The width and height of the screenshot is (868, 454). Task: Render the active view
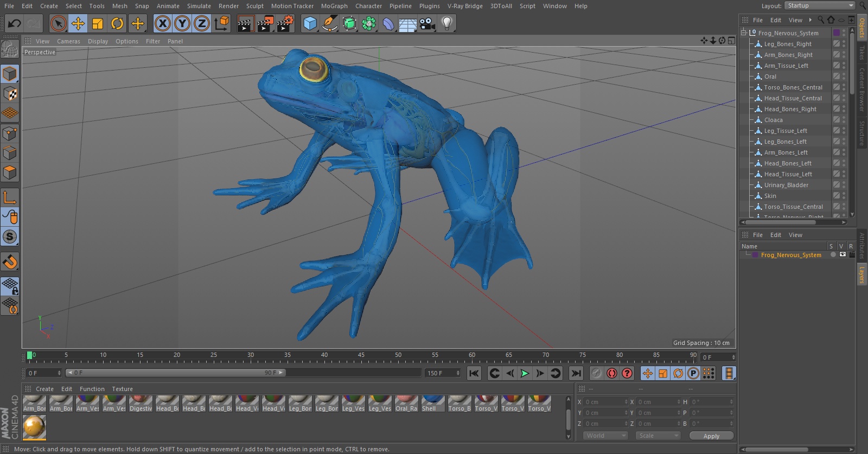click(245, 23)
